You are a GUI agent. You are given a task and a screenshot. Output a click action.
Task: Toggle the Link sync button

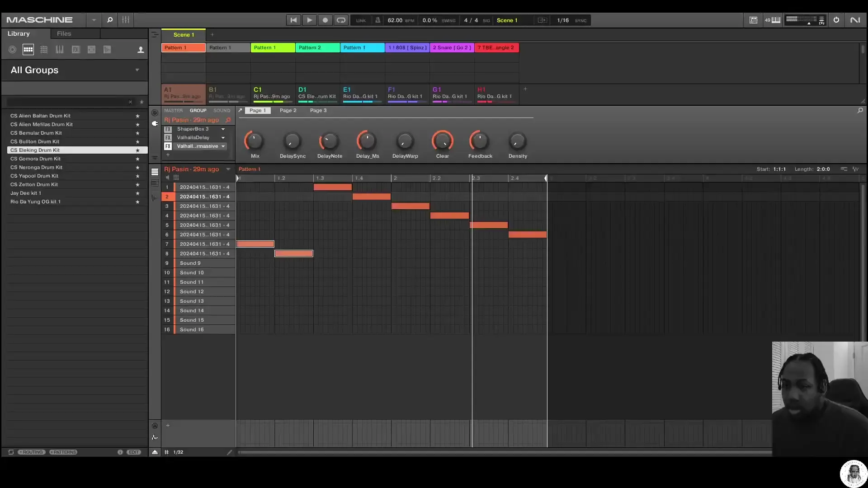coord(361,20)
